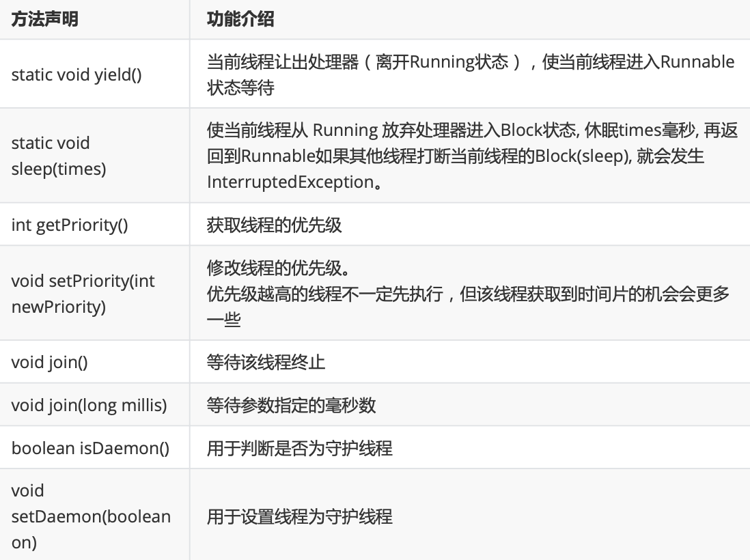Click the 功能介绍 column header
The height and width of the screenshot is (560, 750).
click(240, 19)
